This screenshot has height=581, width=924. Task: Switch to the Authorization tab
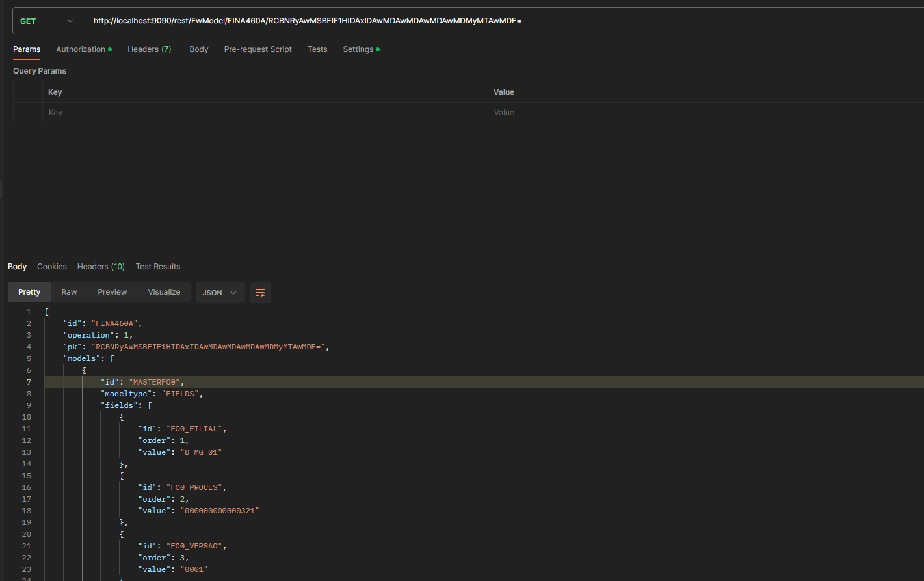tap(81, 49)
